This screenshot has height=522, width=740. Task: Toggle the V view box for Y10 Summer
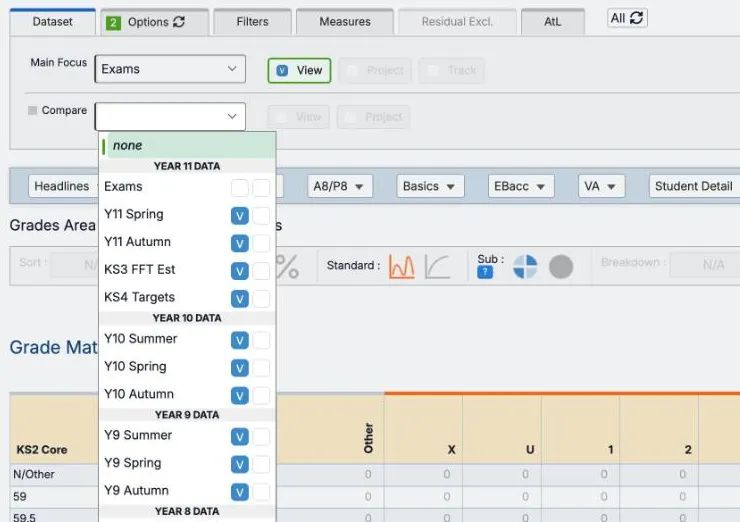[240, 340]
